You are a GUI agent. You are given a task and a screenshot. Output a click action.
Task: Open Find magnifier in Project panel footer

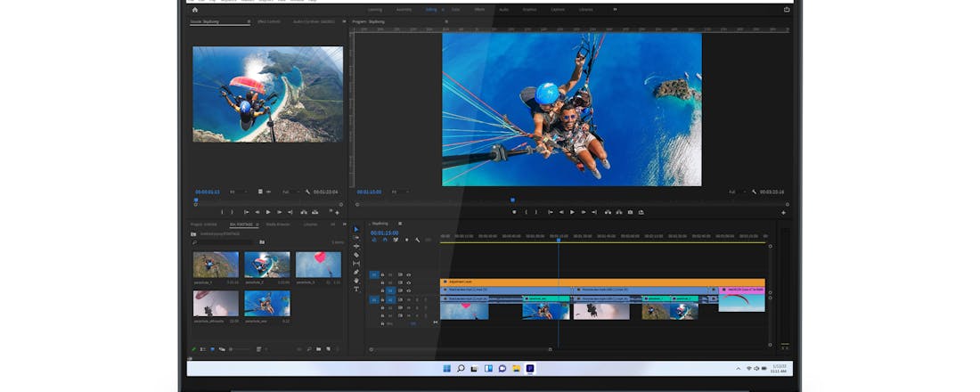(309, 349)
